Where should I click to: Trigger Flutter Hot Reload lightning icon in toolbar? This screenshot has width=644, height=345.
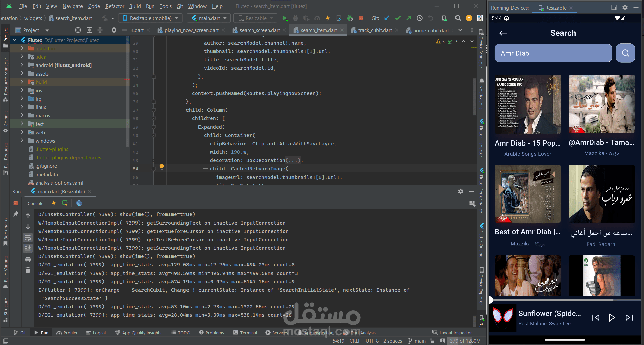pyautogui.click(x=328, y=18)
